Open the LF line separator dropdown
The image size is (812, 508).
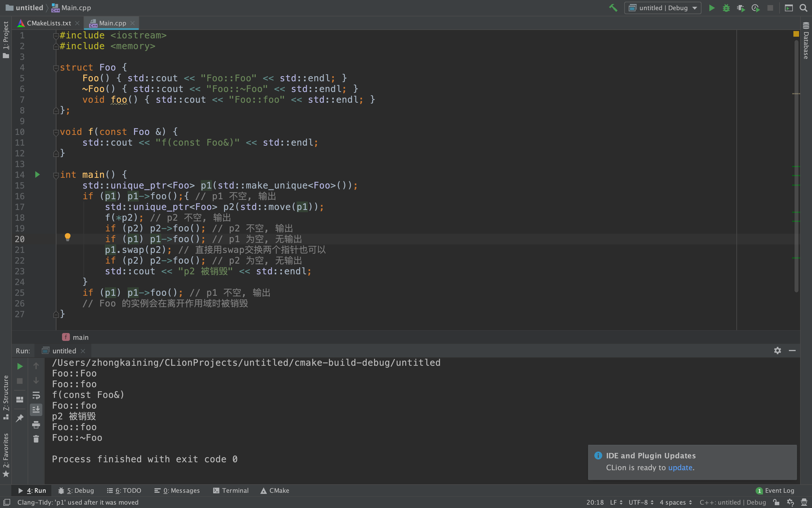tap(616, 502)
